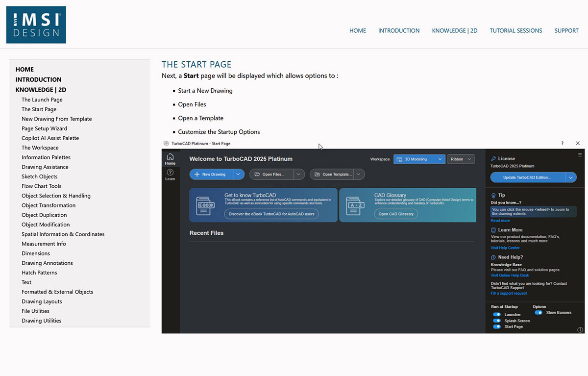Click the Tip lightbulb icon
Screen dimensions: 588x376
point(493,195)
